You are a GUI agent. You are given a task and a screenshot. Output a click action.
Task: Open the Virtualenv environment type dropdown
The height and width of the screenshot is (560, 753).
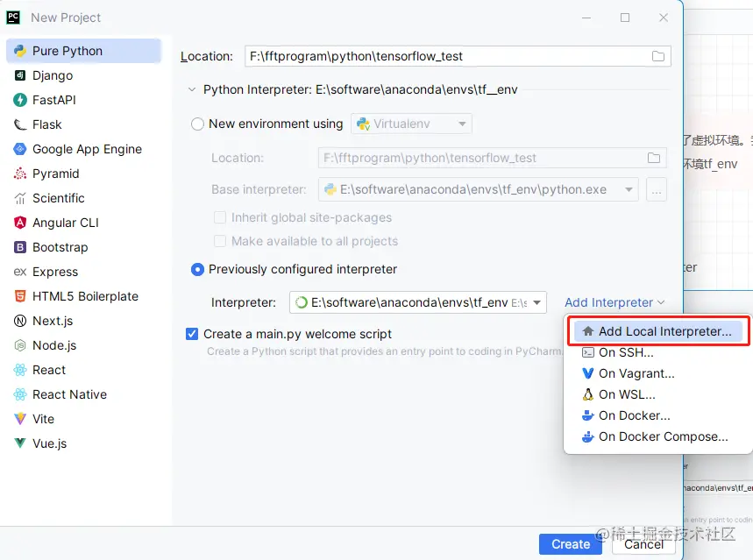(411, 124)
